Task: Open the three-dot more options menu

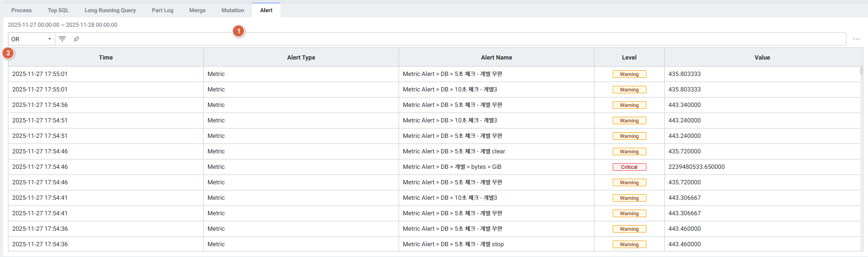Action: click(856, 39)
